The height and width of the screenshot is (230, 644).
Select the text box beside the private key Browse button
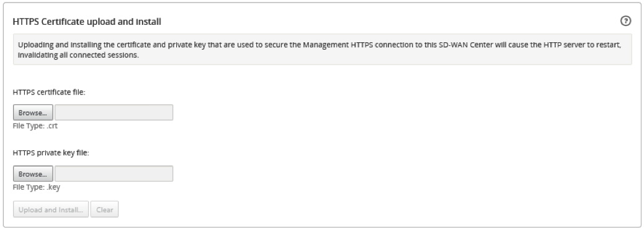pos(114,173)
